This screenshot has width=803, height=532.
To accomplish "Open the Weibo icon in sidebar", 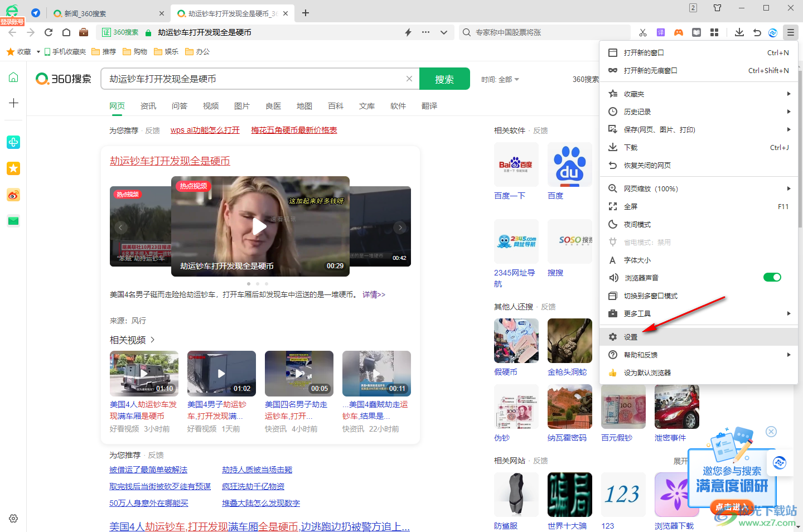I will (13, 195).
